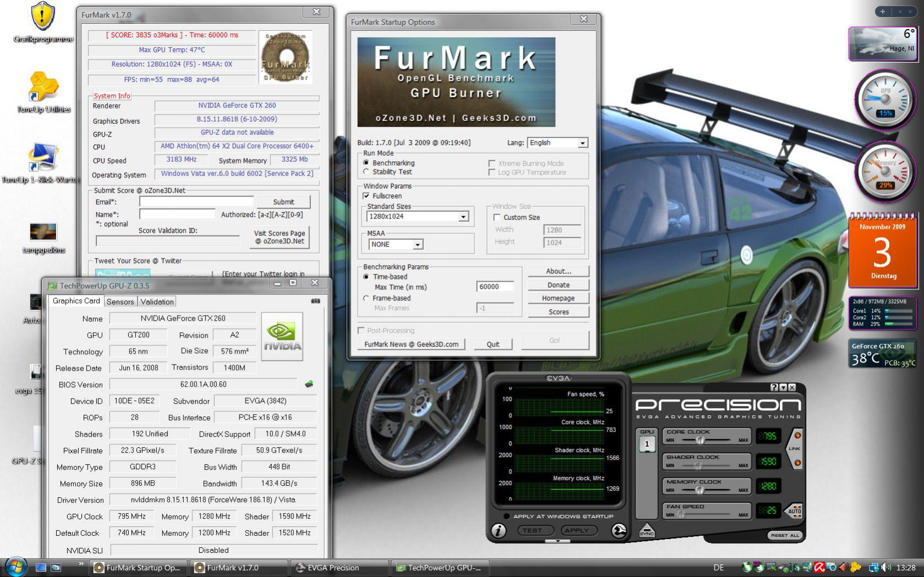Click the memory usage gauge gadget

pyautogui.click(x=884, y=172)
